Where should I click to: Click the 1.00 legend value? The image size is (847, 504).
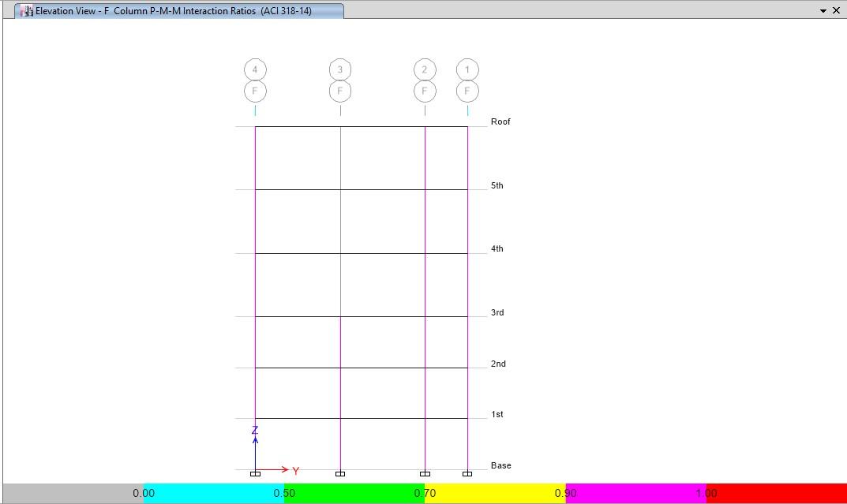[706, 493]
